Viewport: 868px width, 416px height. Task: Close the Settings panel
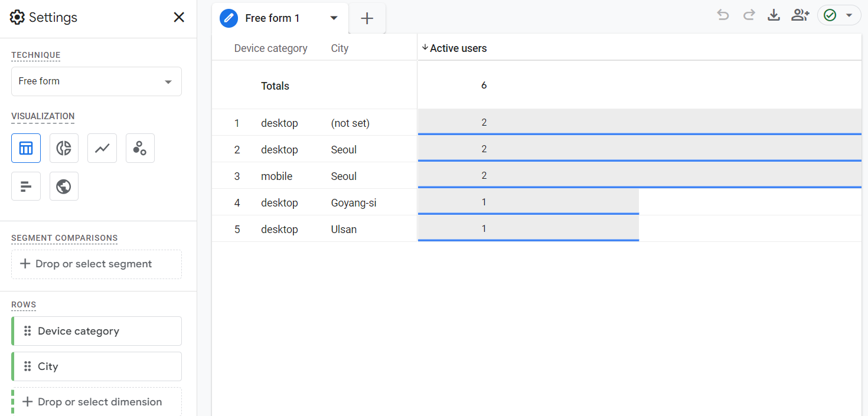(x=179, y=18)
